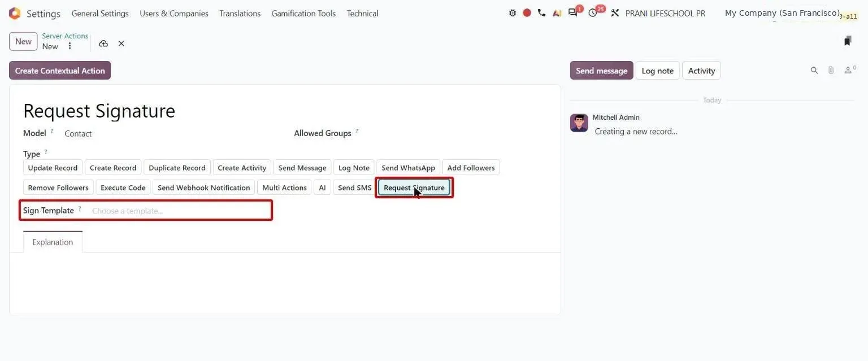Viewport: 868px width, 361px height.
Task: Open the Model field showing Contact
Action: click(x=78, y=134)
